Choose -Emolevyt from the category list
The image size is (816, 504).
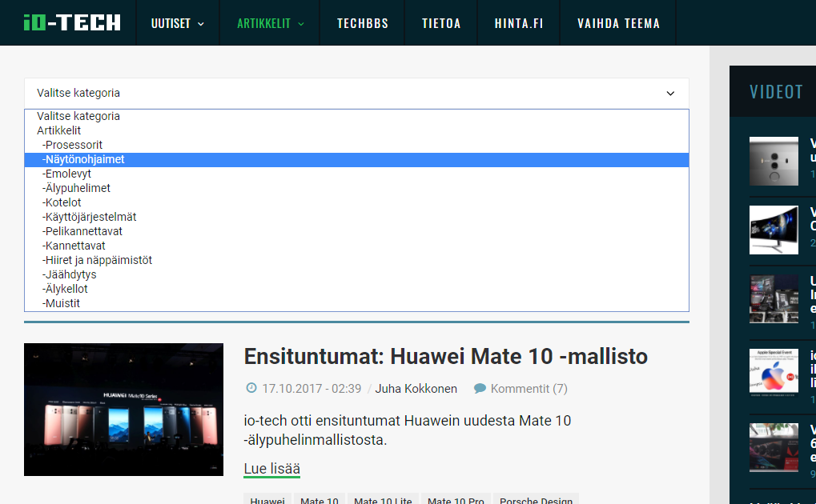tap(356, 174)
